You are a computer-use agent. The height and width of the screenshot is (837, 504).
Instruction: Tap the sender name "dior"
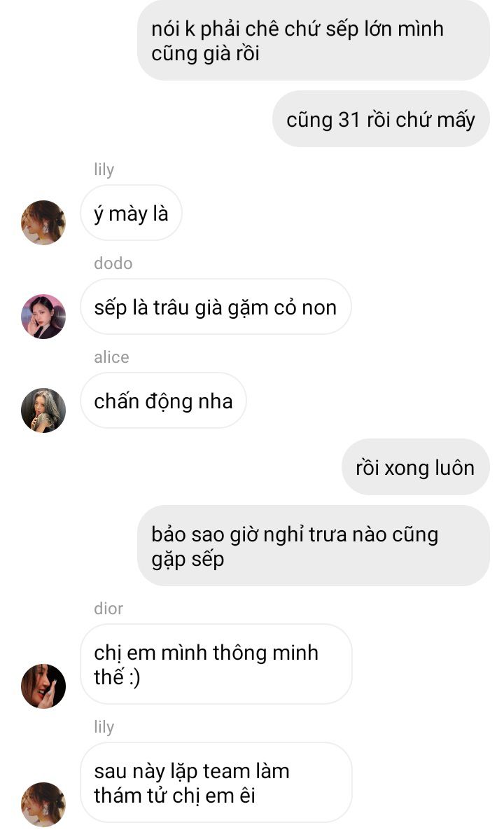[108, 609]
